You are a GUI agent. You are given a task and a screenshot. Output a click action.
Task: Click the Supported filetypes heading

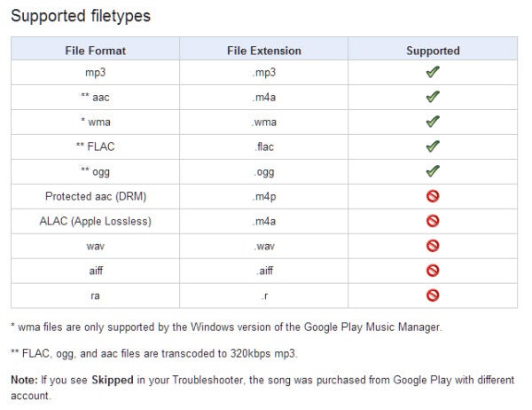[81, 16]
